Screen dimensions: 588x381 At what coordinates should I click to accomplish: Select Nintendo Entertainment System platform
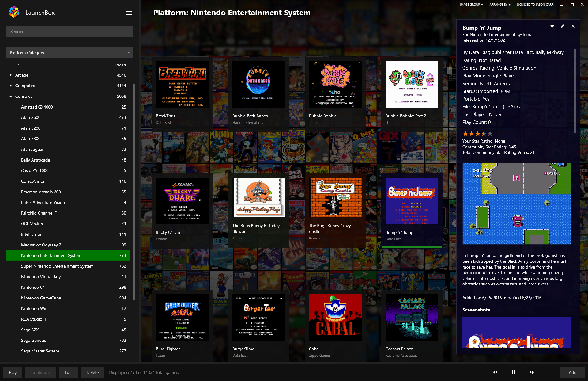(x=68, y=255)
